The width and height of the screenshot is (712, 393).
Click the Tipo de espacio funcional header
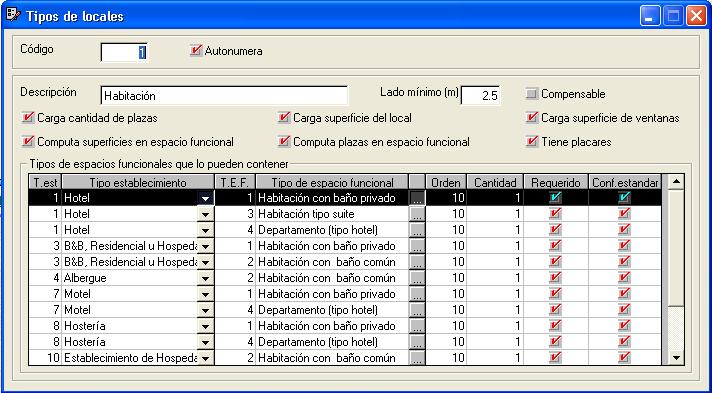click(332, 182)
